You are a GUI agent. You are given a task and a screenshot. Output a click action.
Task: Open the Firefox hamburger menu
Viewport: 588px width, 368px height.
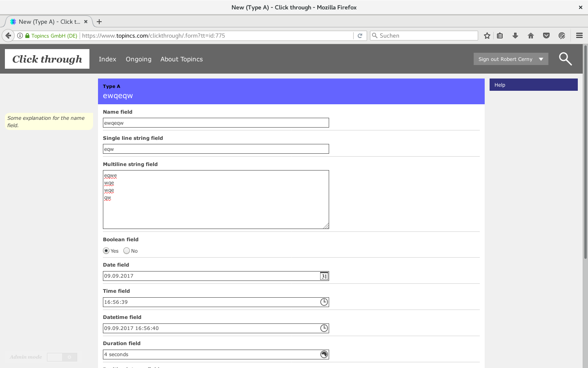pos(579,36)
